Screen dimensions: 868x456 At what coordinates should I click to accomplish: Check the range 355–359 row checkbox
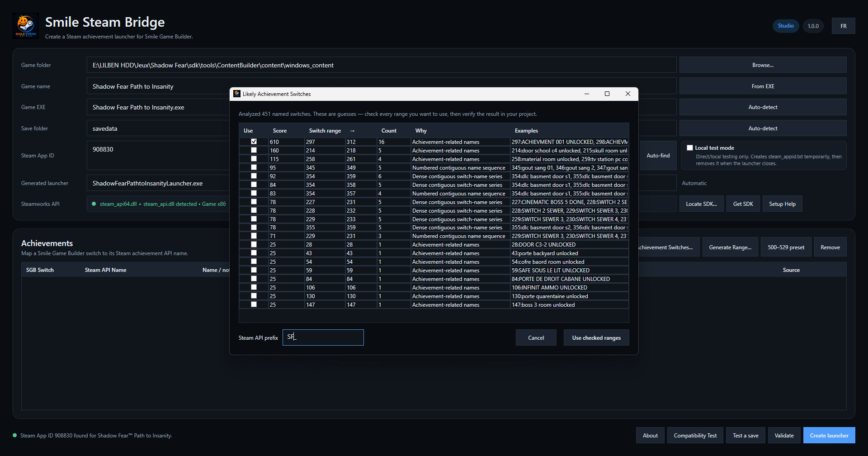(254, 227)
